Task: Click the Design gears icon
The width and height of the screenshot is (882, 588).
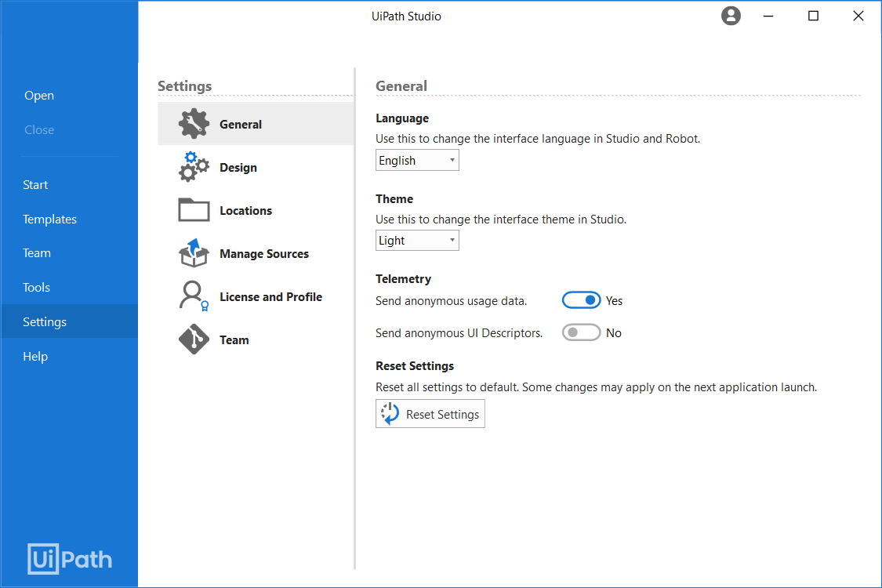Action: pos(194,166)
